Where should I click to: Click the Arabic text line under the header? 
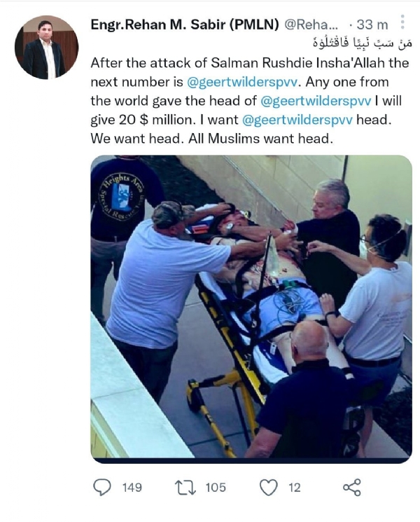tap(363, 43)
